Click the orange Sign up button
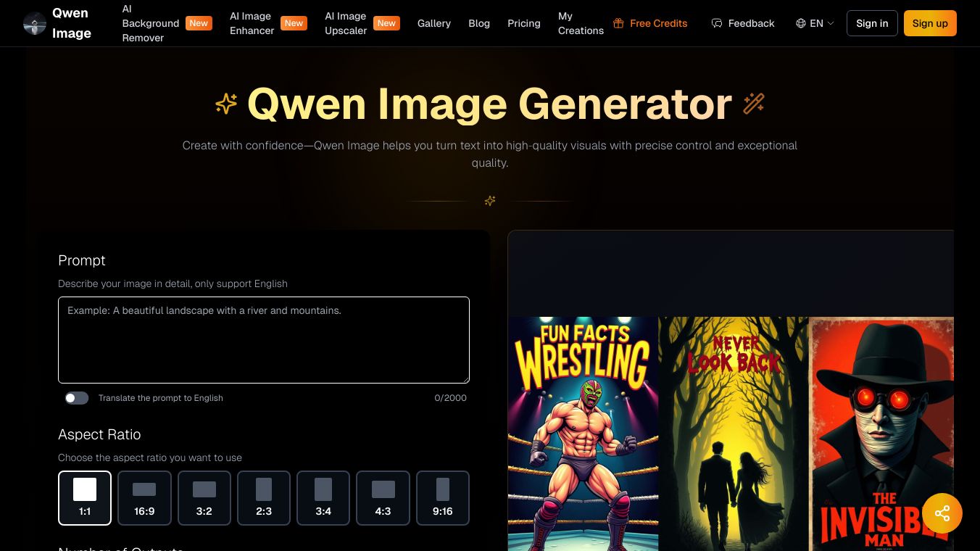980x551 pixels. coord(930,23)
